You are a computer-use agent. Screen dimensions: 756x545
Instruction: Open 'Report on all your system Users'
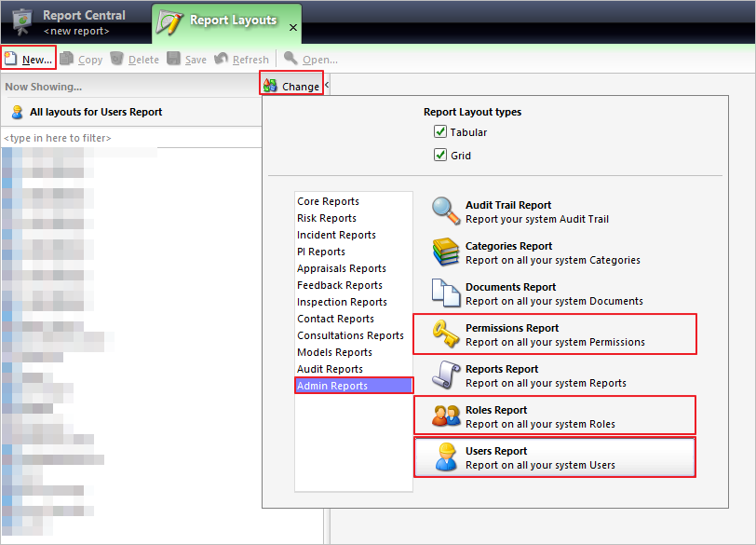[x=540, y=465]
